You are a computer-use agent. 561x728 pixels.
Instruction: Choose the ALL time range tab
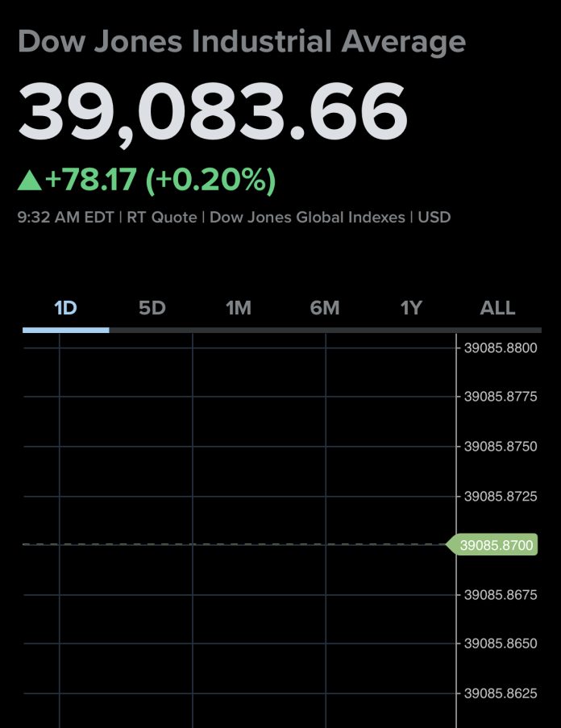pyautogui.click(x=497, y=308)
